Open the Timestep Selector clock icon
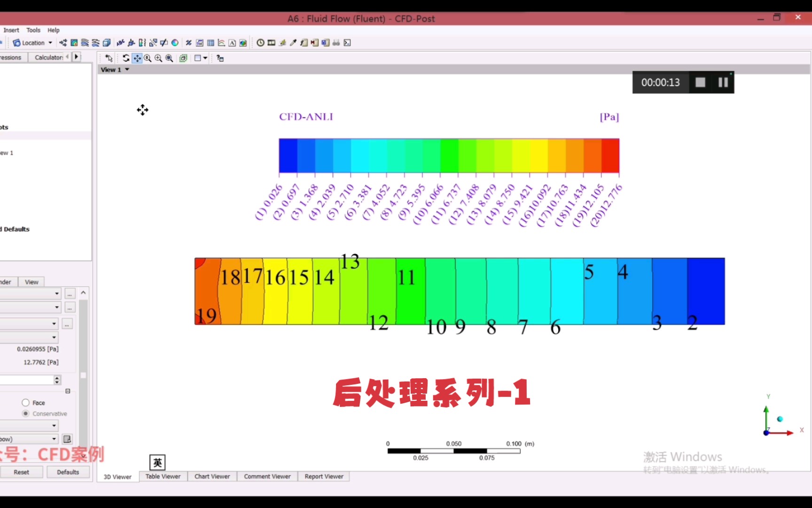The width and height of the screenshot is (812, 508). pos(260,43)
